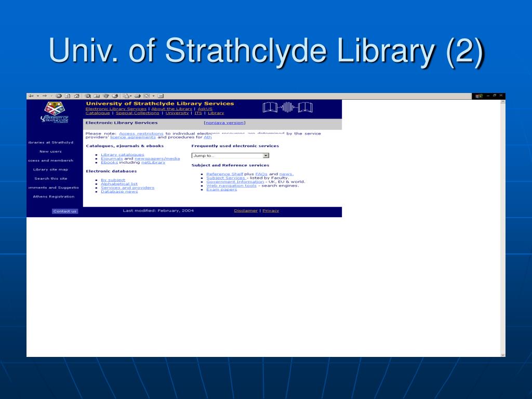Open the Mail button dropdown arrow

(130, 96)
